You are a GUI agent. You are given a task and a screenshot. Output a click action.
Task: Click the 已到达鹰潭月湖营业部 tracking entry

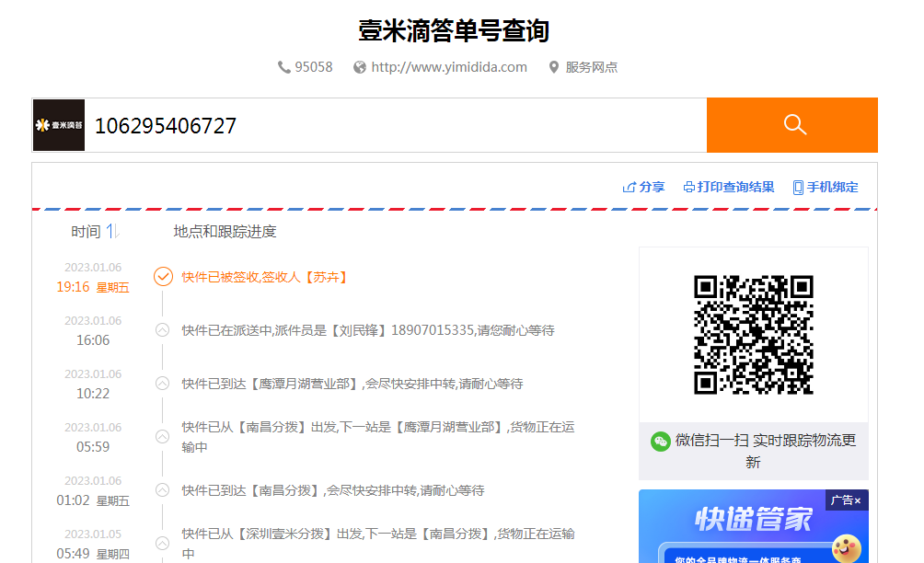click(352, 384)
